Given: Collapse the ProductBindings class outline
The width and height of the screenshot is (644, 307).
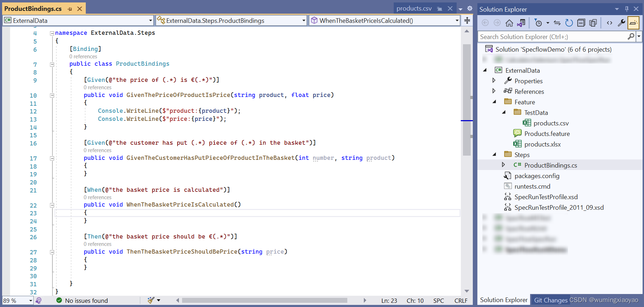Looking at the screenshot, I should [52, 64].
